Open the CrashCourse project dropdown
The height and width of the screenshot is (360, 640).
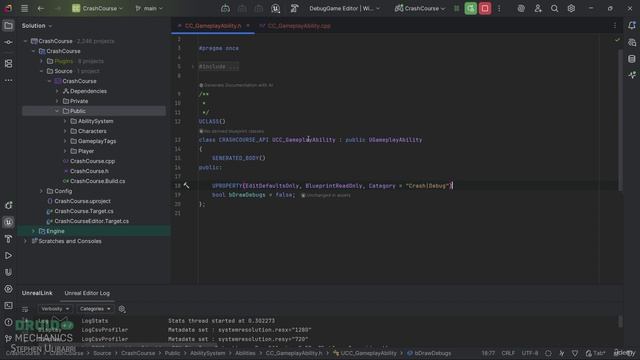97,8
